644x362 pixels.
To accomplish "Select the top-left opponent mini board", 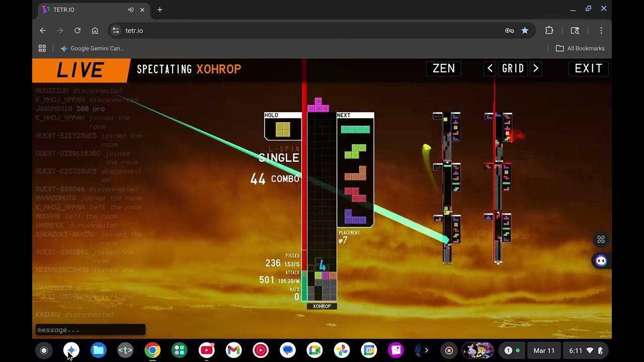I will pyautogui.click(x=447, y=136).
